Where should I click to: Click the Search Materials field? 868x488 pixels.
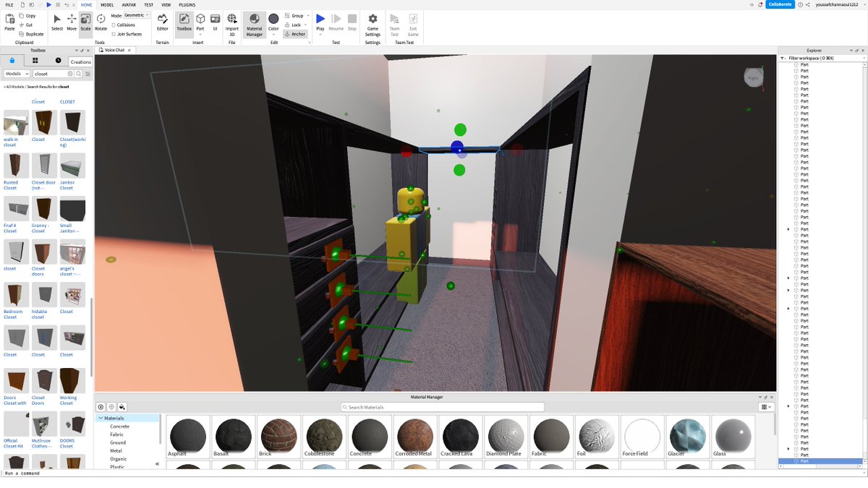click(x=443, y=407)
